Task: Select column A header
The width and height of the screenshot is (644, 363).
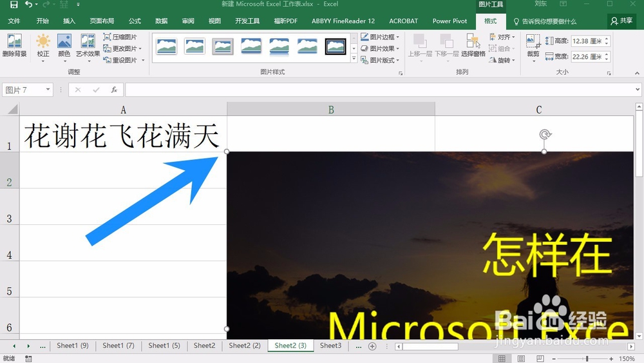Action: tap(123, 110)
